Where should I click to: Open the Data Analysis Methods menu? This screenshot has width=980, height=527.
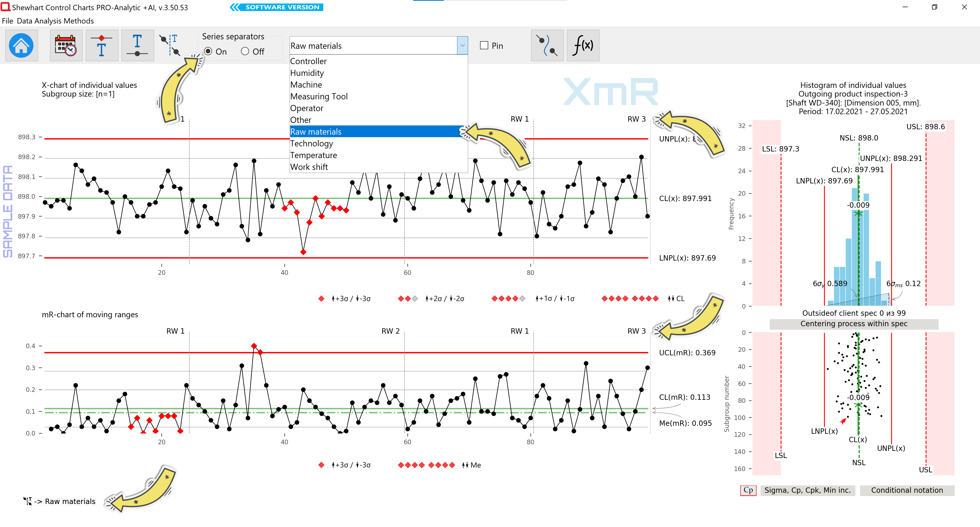[x=55, y=21]
